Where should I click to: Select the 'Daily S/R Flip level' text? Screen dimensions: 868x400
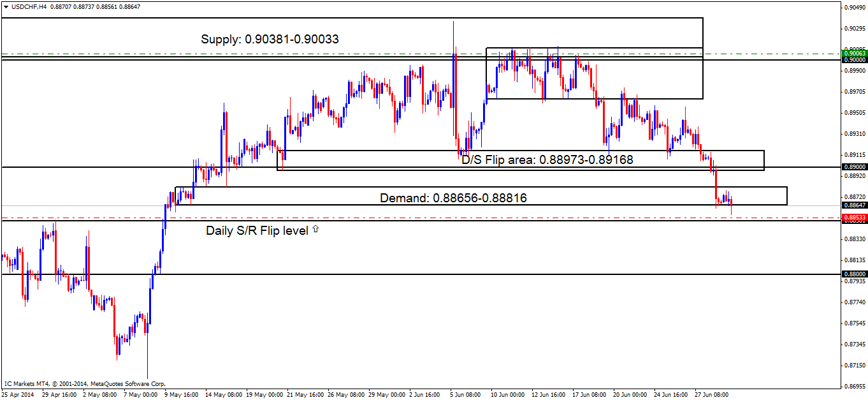[x=257, y=230]
